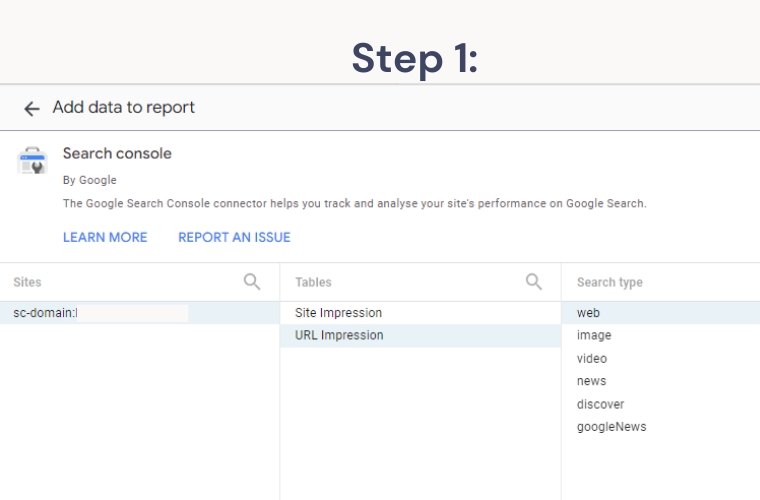Open the LEARN MORE link

click(105, 237)
